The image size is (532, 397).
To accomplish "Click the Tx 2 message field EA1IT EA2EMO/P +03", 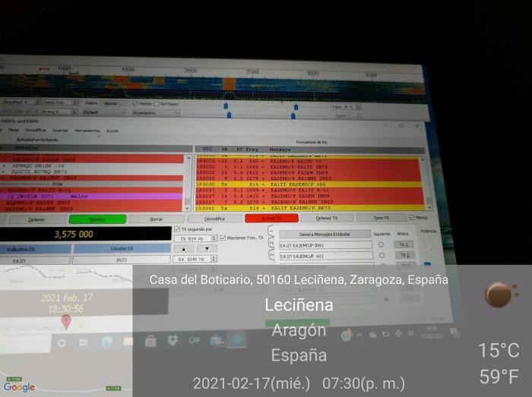I will 326,256.
